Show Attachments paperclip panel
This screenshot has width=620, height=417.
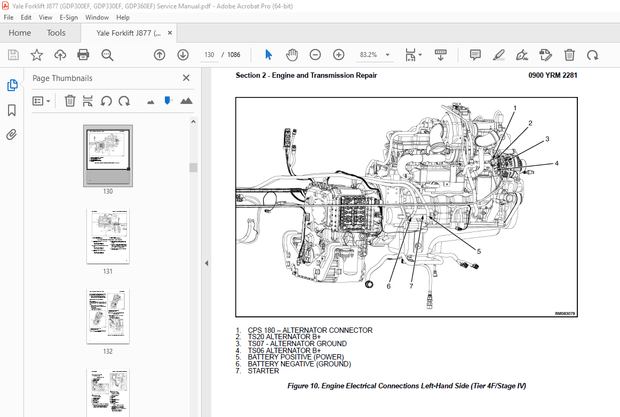[12, 135]
